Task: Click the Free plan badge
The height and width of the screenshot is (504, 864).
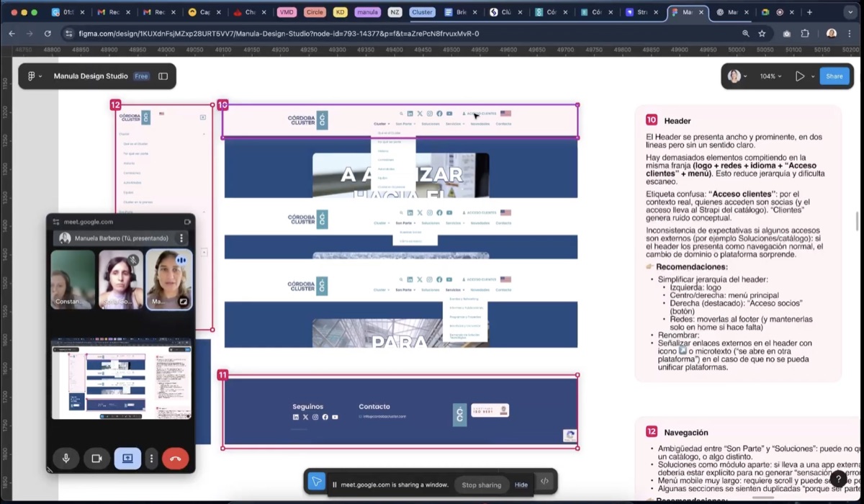Action: point(141,76)
